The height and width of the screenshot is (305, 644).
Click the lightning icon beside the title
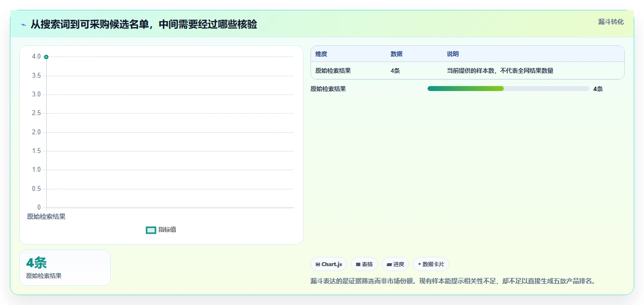[24, 25]
